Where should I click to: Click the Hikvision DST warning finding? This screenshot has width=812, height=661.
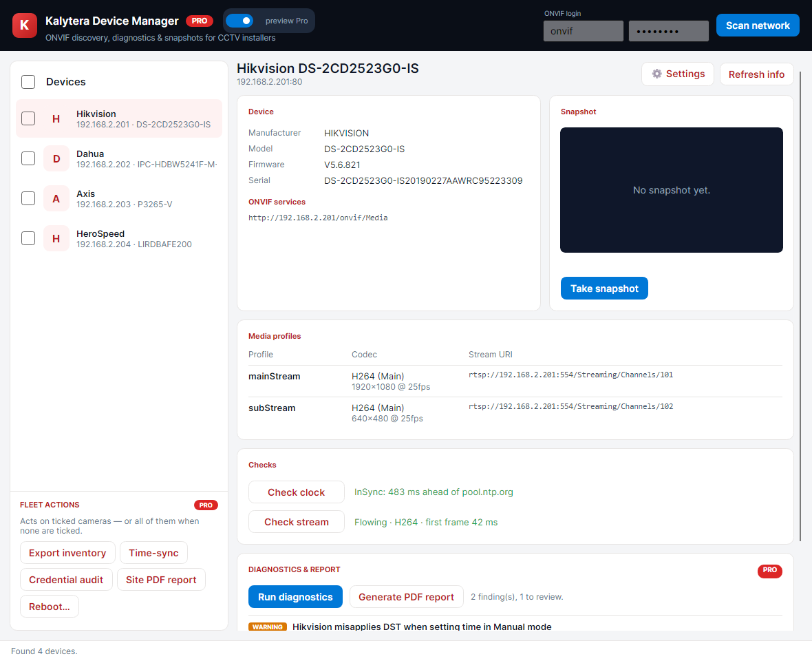(x=422, y=627)
